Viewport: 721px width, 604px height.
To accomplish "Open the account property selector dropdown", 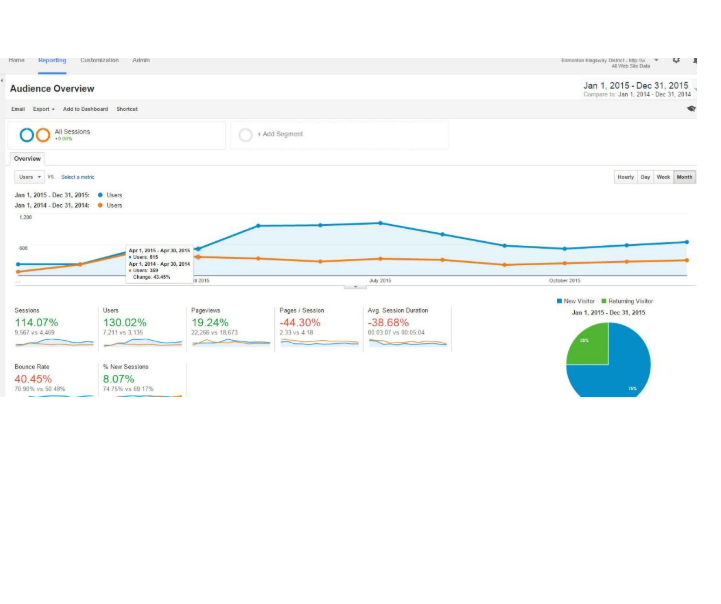I will [x=656, y=61].
